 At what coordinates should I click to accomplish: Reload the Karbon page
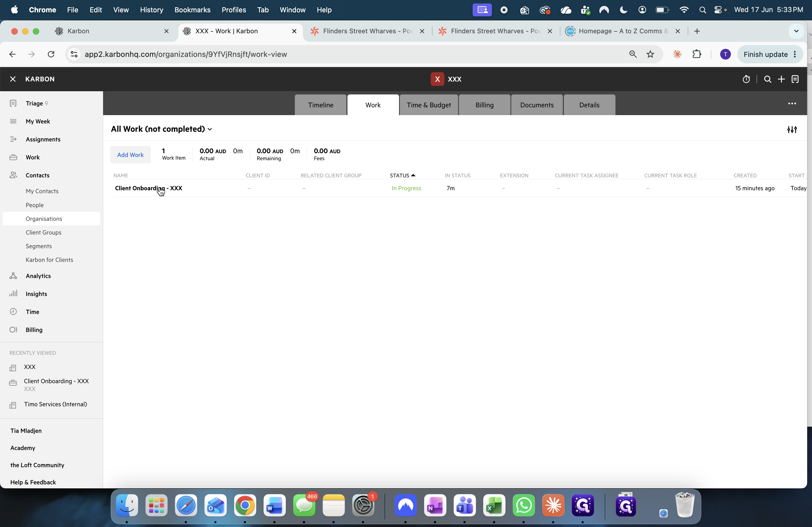point(51,54)
